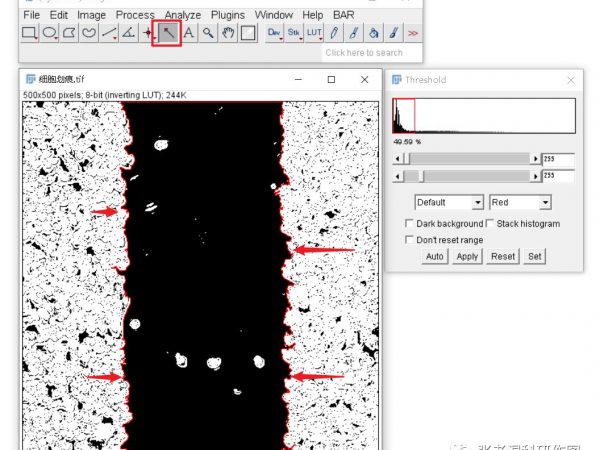
Task: Open the Edit menu
Action: [59, 15]
